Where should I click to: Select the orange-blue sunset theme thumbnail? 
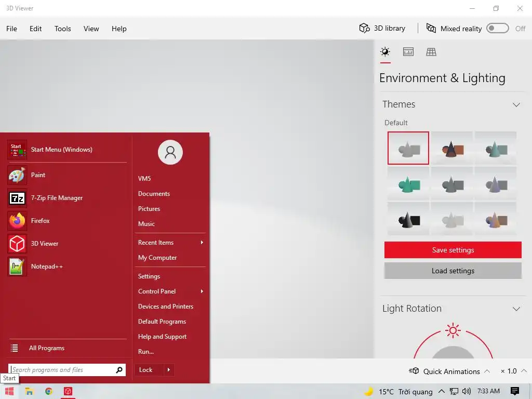496,219
